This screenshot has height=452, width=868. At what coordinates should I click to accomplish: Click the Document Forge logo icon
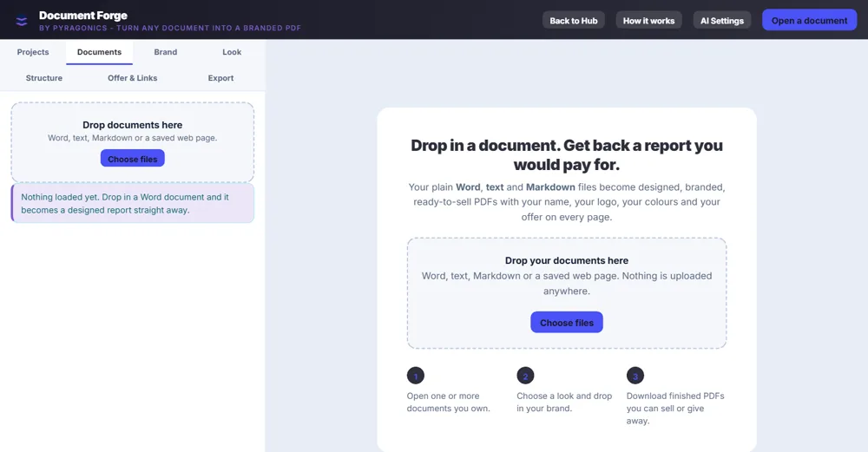pyautogui.click(x=22, y=21)
